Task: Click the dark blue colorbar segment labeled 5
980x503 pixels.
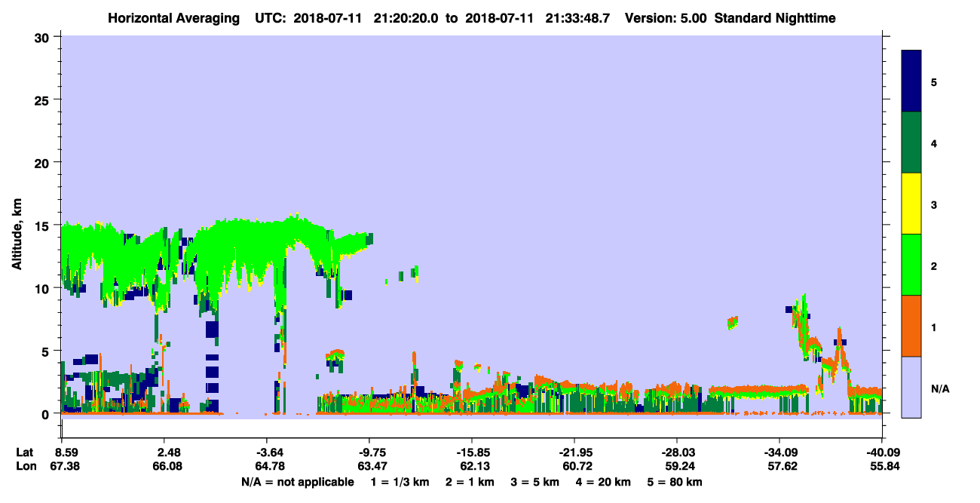Action: click(911, 81)
